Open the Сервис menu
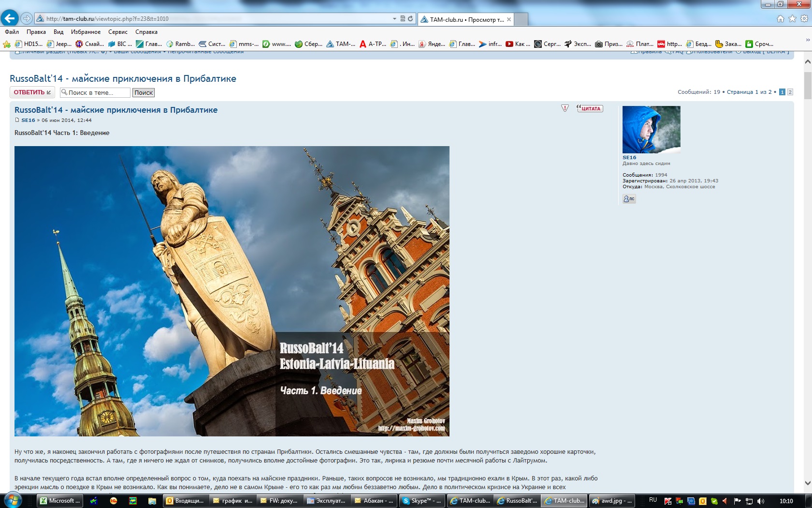The height and width of the screenshot is (508, 812). [x=117, y=32]
